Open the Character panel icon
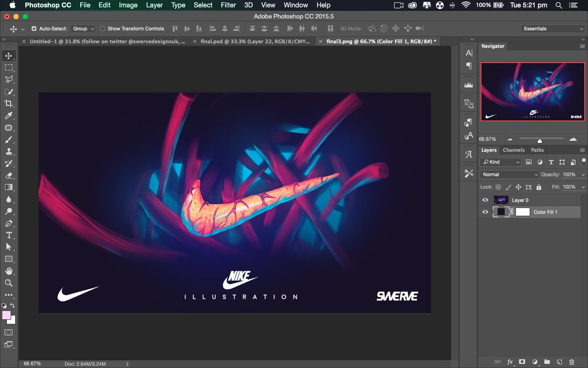This screenshot has height=368, width=588. [x=469, y=53]
